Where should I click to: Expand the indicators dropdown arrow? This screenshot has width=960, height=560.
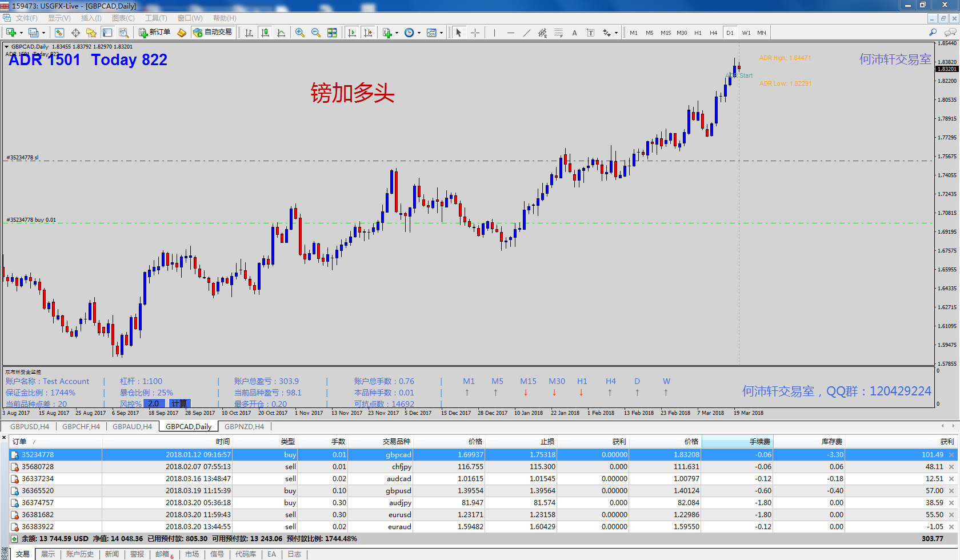pyautogui.click(x=397, y=33)
